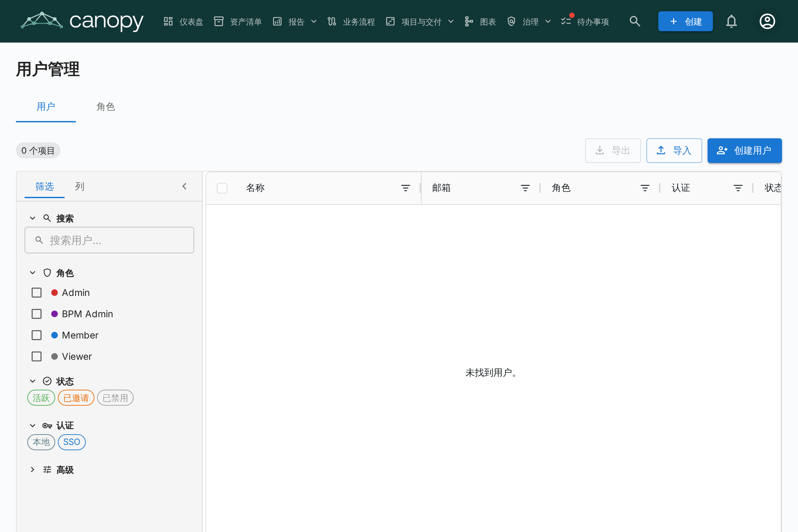The image size is (798, 532).
Task: Click the icon for 项目与交付
Action: pos(390,21)
